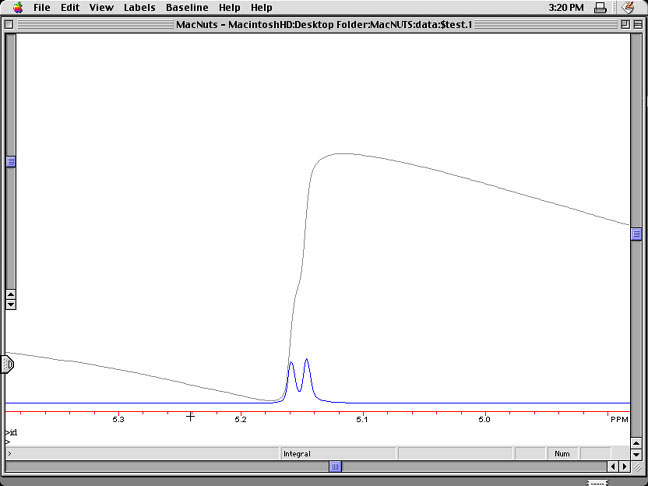Screen dimensions: 648x486
Task: Open the View menu
Action: (101, 8)
